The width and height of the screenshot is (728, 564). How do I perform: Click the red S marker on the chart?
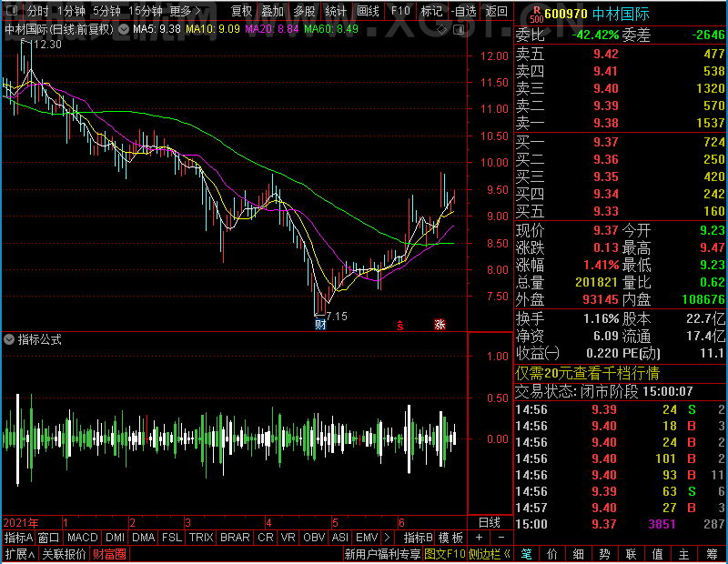coord(399,326)
